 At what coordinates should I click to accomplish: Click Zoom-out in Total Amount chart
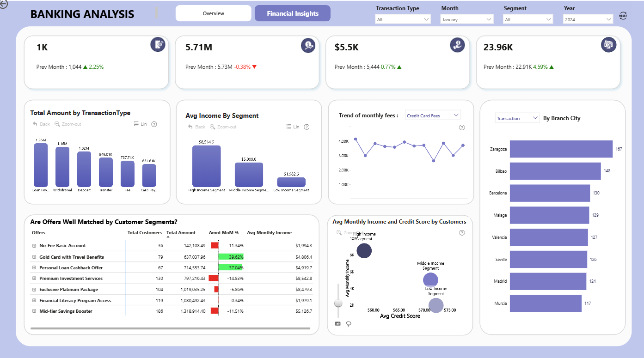pos(68,124)
